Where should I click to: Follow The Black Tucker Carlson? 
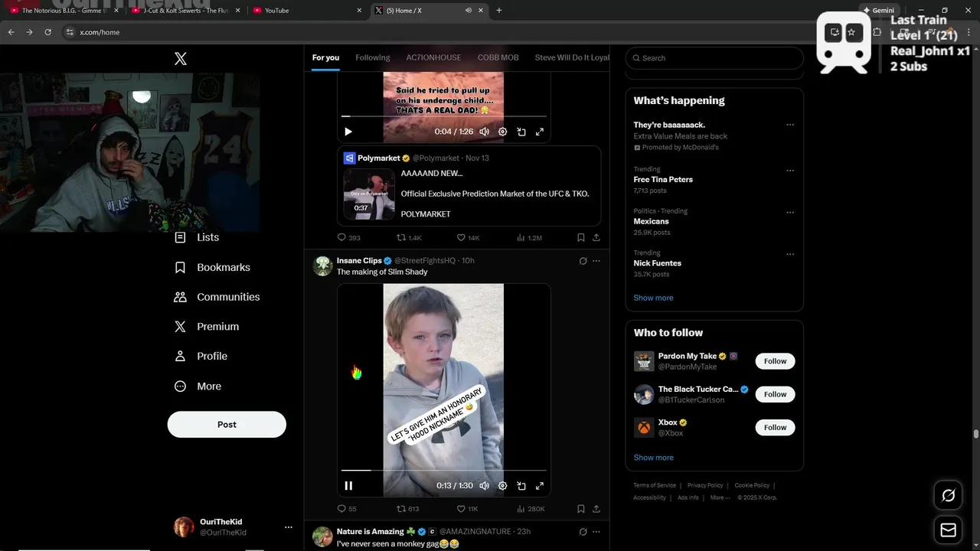tap(775, 394)
